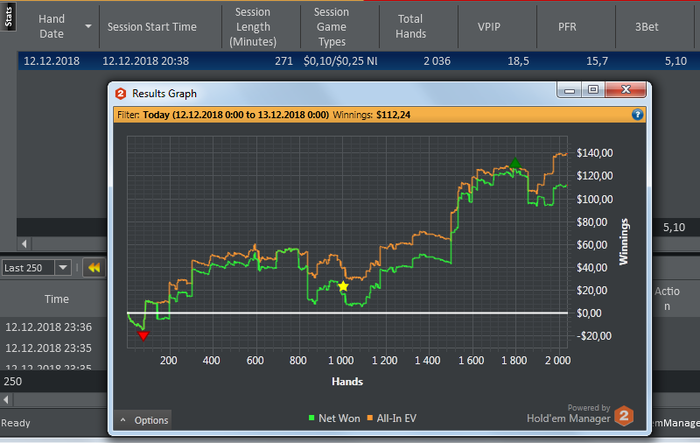The image size is (700, 443).
Task: Sort by 3Bet column header
Action: click(647, 27)
